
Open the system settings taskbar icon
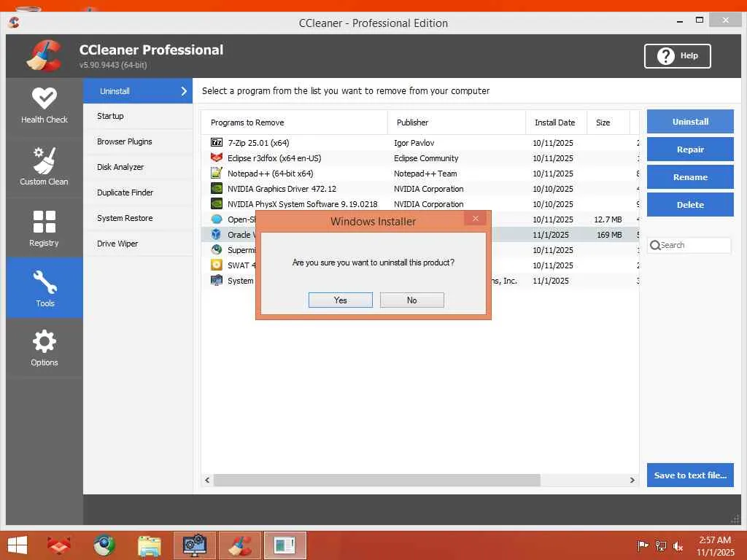[x=194, y=545]
